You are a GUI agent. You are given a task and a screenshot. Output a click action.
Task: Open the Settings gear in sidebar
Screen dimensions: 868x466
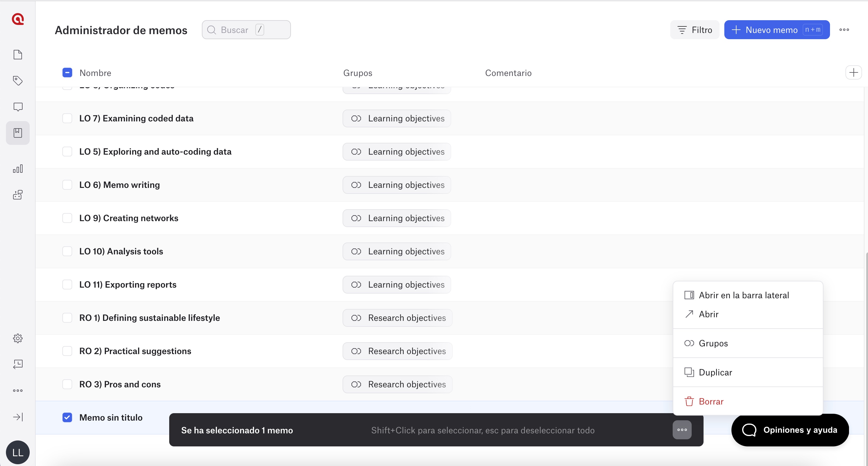pos(18,338)
